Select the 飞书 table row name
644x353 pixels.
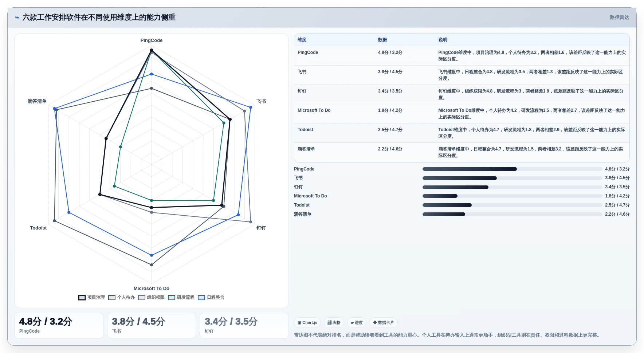point(302,72)
